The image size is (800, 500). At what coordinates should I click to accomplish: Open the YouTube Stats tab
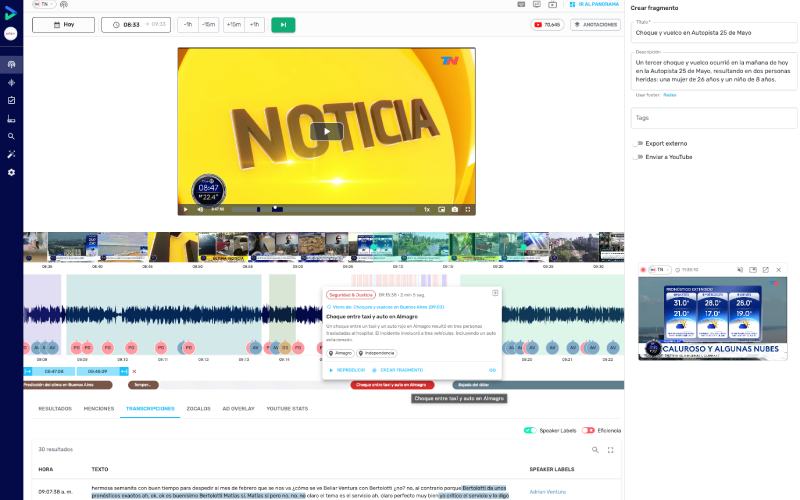pyautogui.click(x=287, y=409)
